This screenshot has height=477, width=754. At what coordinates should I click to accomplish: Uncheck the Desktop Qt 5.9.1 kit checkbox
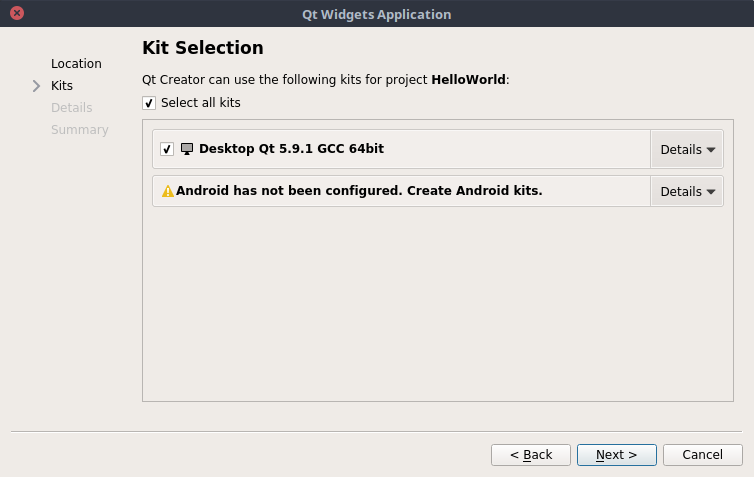167,149
